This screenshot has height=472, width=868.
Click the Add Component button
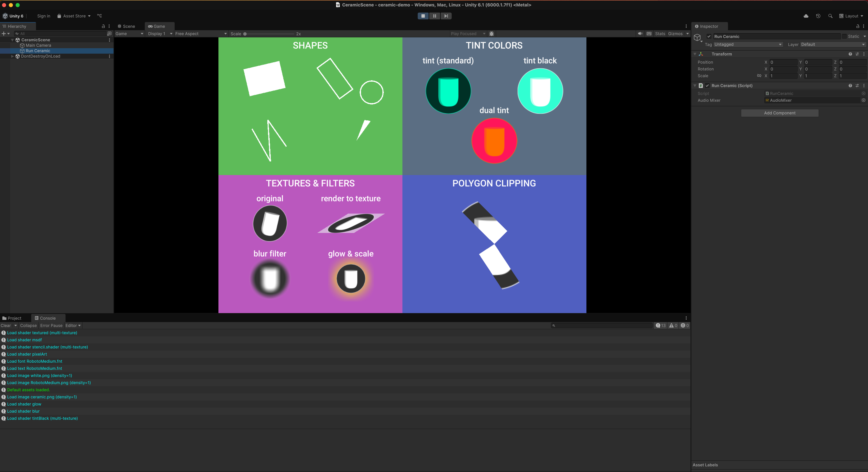click(x=779, y=113)
